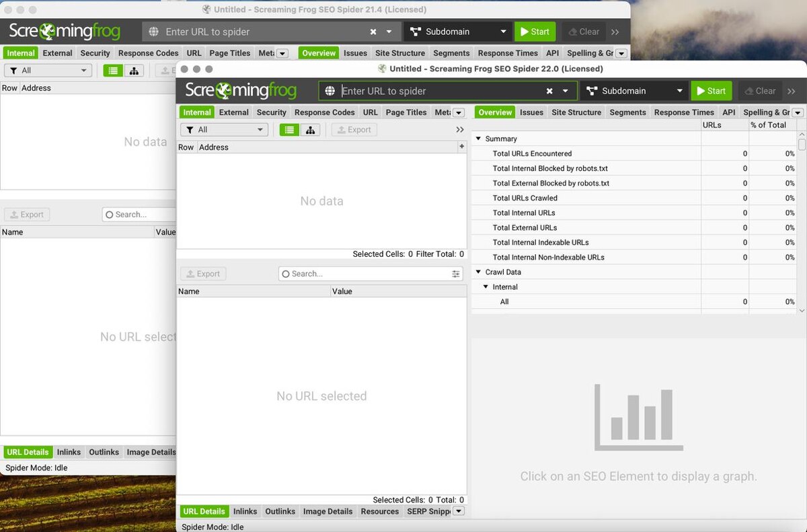
Task: Click the Search field in the 21.4 window
Action: point(139,215)
